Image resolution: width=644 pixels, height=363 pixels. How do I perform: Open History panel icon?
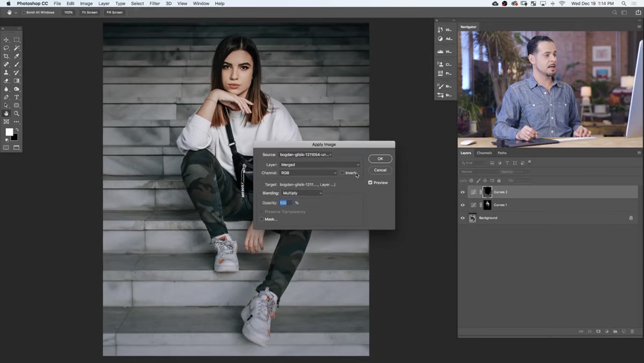click(441, 30)
